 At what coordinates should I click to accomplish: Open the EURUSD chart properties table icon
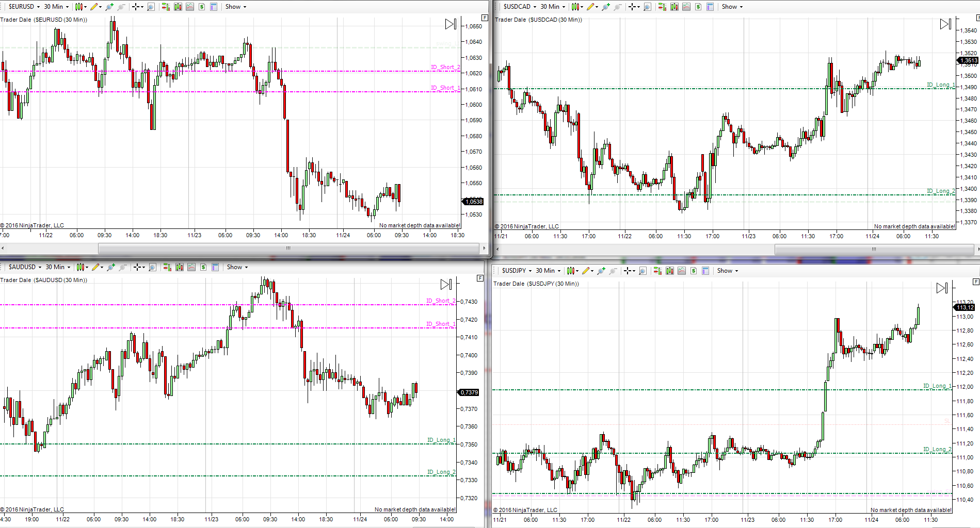214,7
